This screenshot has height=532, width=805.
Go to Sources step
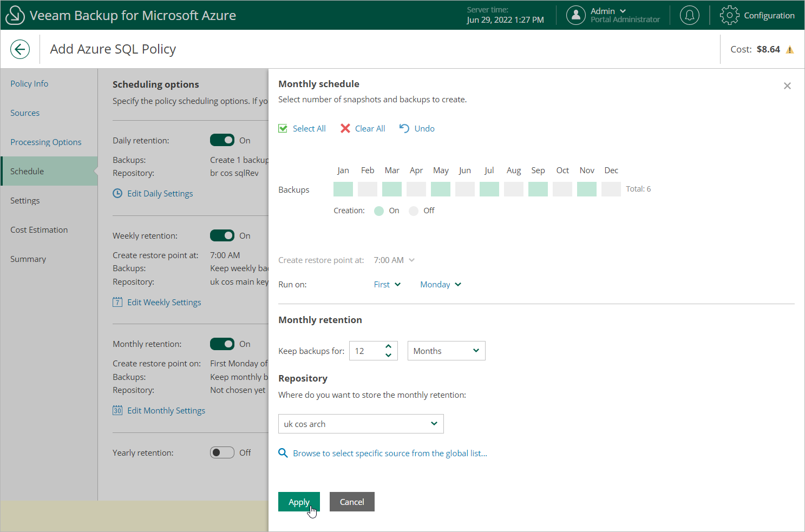pyautogui.click(x=25, y=113)
